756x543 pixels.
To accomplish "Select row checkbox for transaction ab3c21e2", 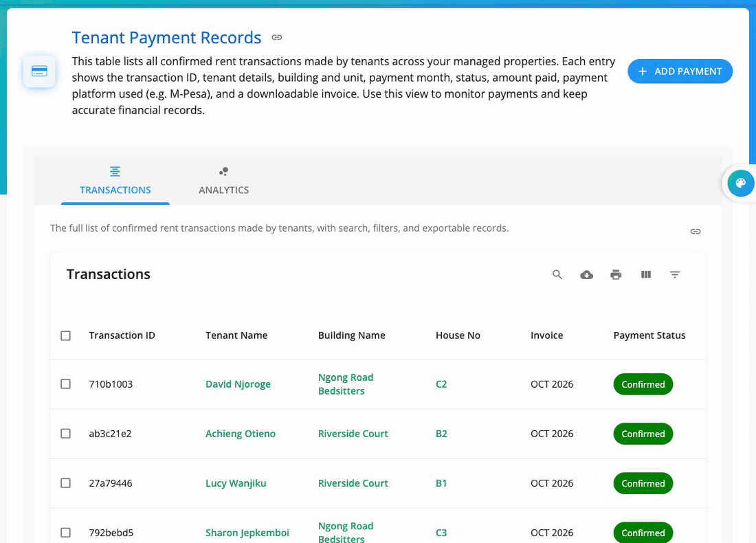I will (x=65, y=434).
